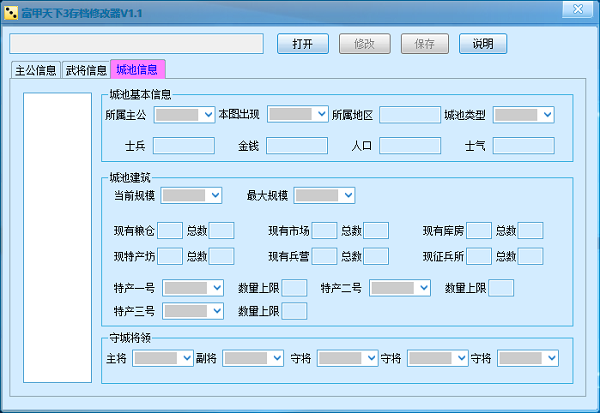Click the 总数 field next to 现有库房

point(530,230)
